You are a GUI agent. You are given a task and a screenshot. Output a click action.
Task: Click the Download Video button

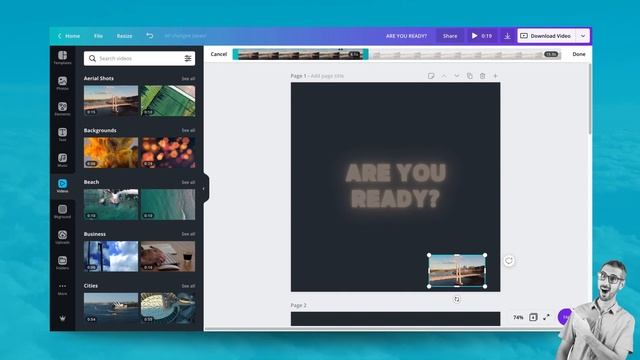pyautogui.click(x=546, y=36)
